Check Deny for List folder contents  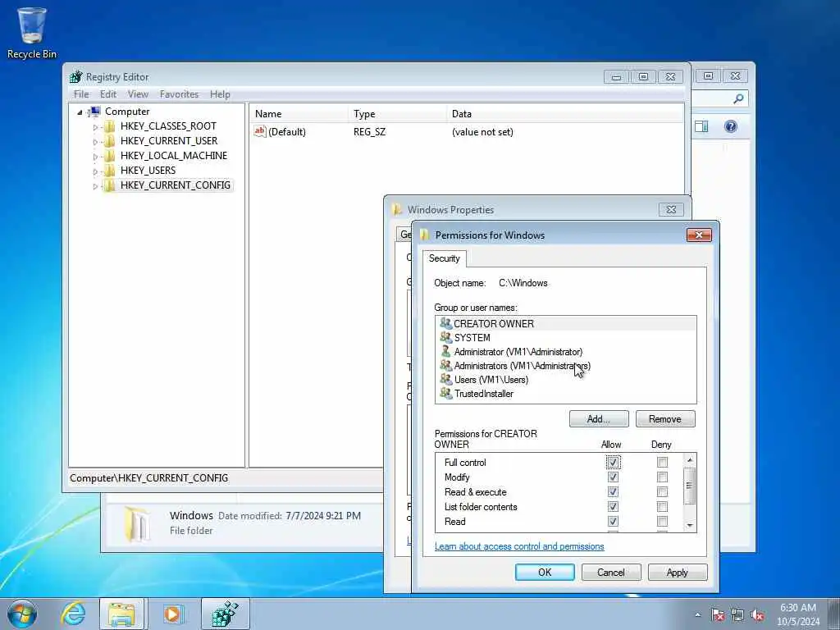[663, 506]
